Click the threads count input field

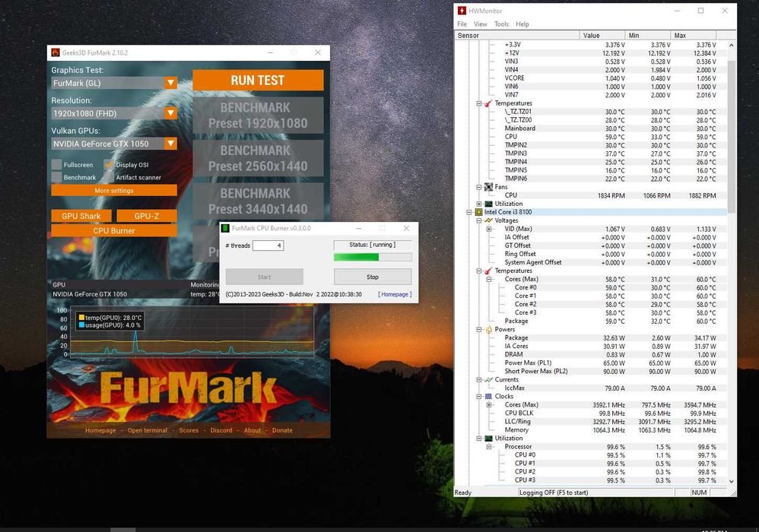[268, 245]
